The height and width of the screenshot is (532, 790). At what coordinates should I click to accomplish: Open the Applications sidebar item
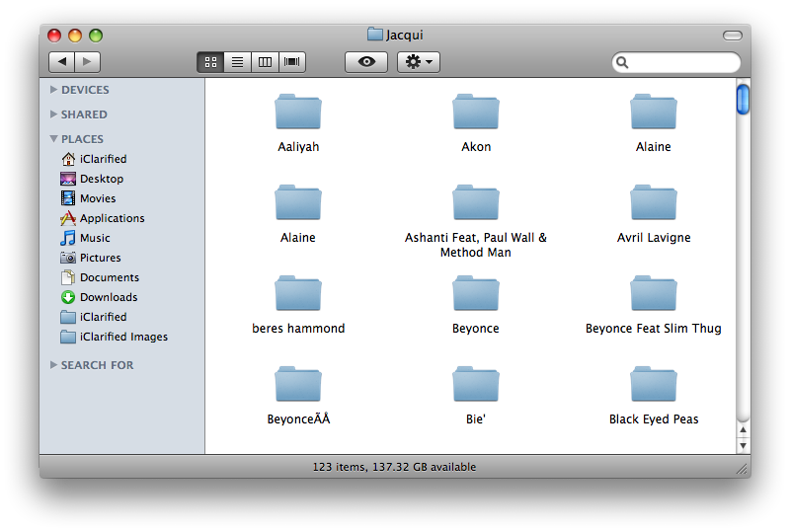112,218
